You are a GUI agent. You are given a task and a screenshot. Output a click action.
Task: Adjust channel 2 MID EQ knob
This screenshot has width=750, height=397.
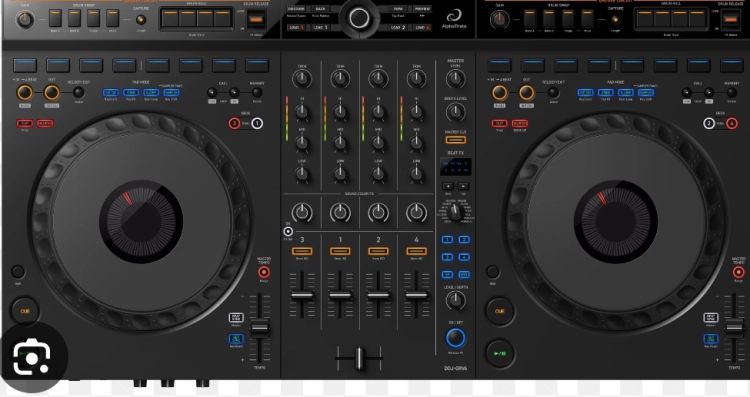[378, 143]
